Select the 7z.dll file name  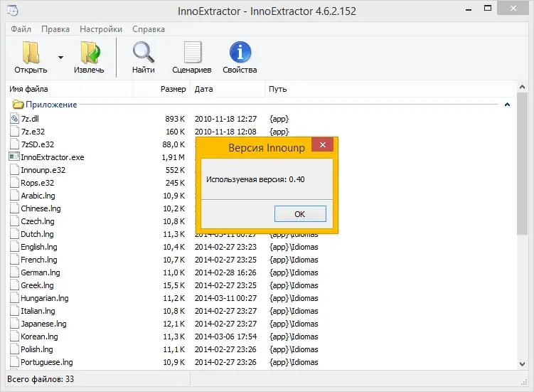click(30, 119)
